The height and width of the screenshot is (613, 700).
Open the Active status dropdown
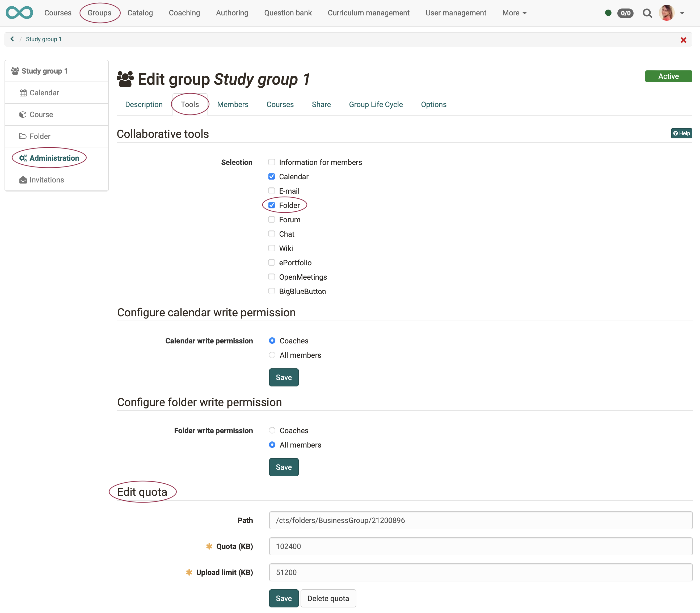[668, 76]
